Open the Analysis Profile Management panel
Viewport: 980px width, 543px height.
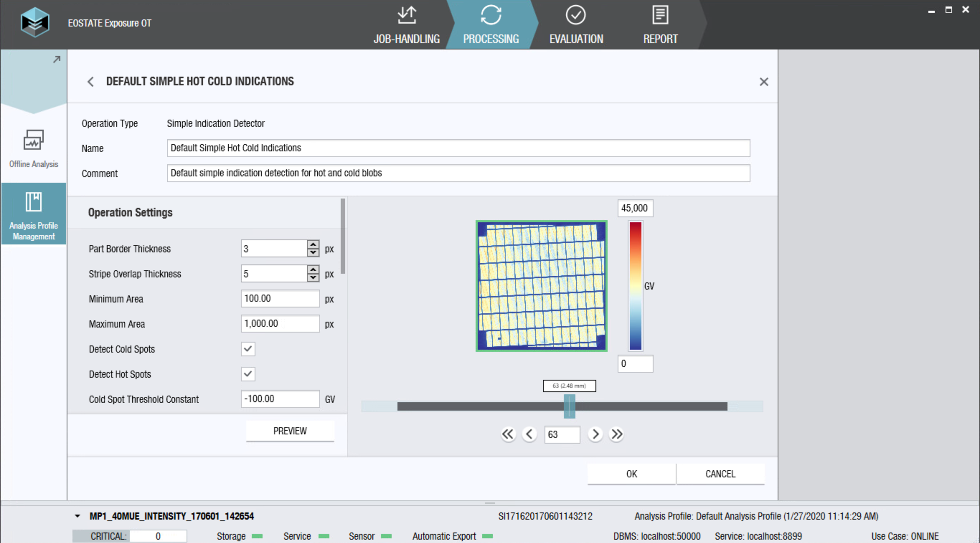pyautogui.click(x=34, y=215)
